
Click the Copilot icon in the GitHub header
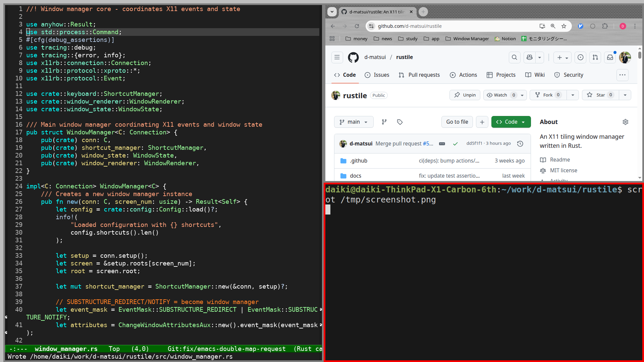coord(530,57)
